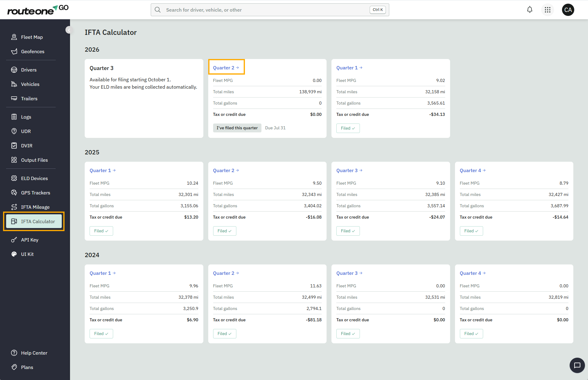The width and height of the screenshot is (588, 380).
Task: Click Filed badge on 2024 Quarter 4
Action: point(471,334)
